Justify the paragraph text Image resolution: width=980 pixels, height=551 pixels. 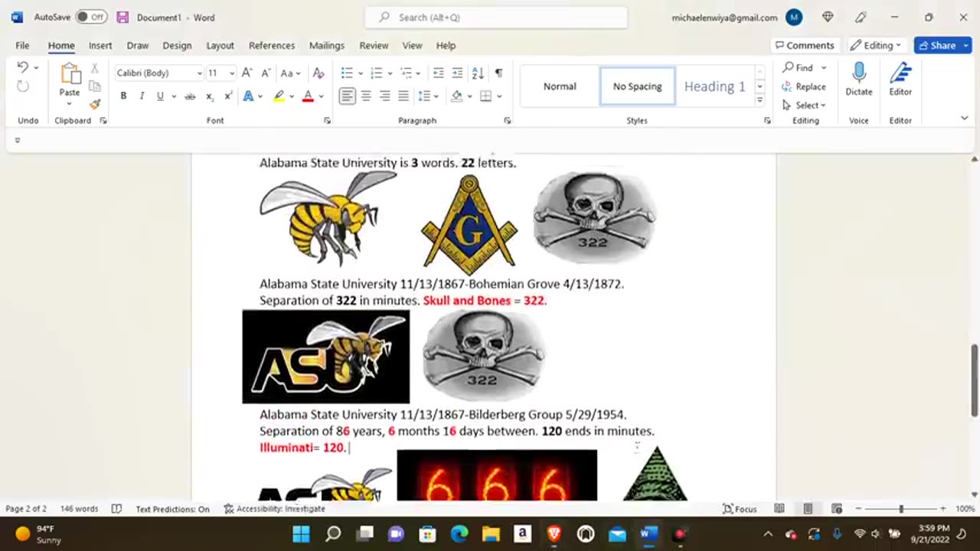(x=403, y=96)
